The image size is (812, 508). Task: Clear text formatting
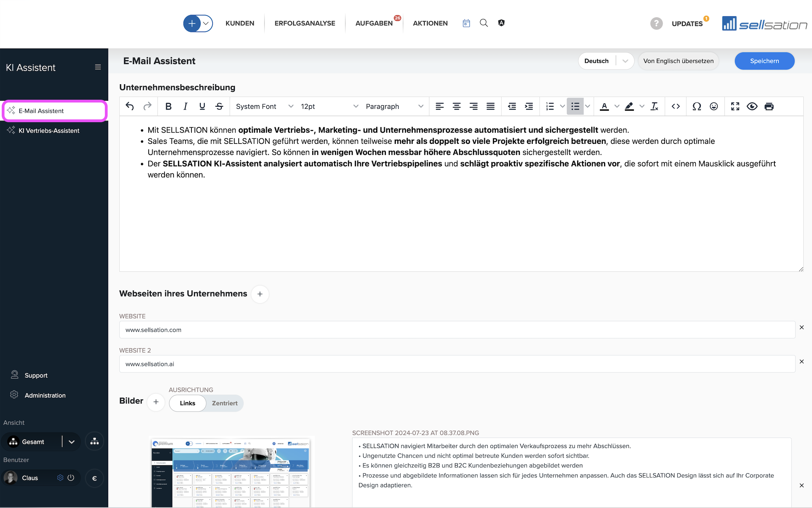click(x=654, y=106)
